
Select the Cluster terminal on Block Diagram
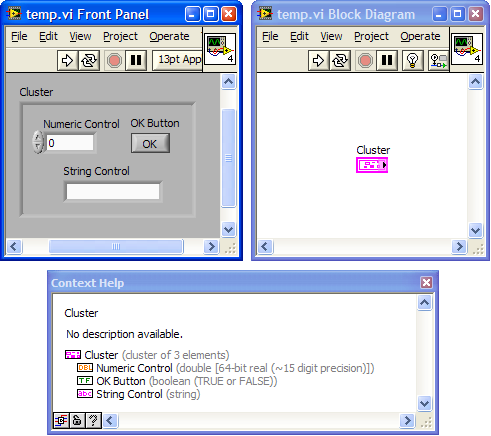(372, 165)
